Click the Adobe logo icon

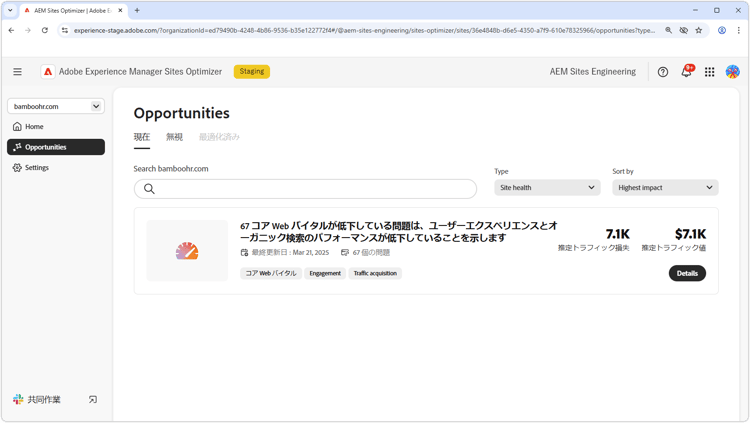click(x=48, y=72)
